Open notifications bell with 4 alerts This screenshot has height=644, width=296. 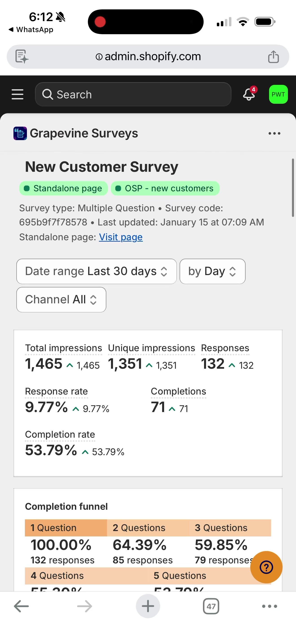[249, 94]
